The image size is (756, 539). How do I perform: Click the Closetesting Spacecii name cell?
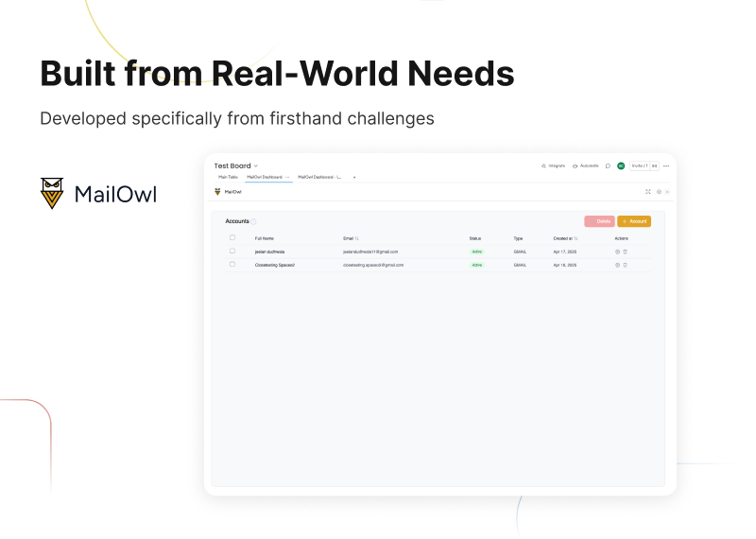point(275,266)
